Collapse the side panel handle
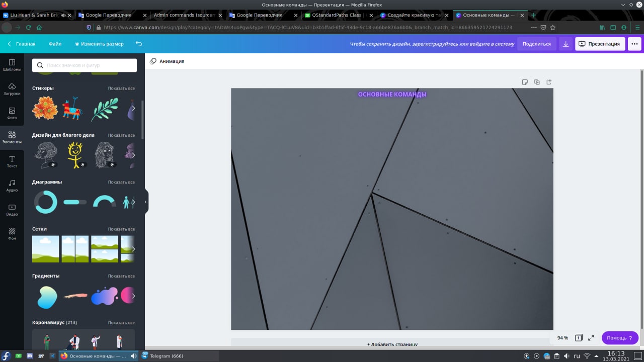 pyautogui.click(x=146, y=202)
